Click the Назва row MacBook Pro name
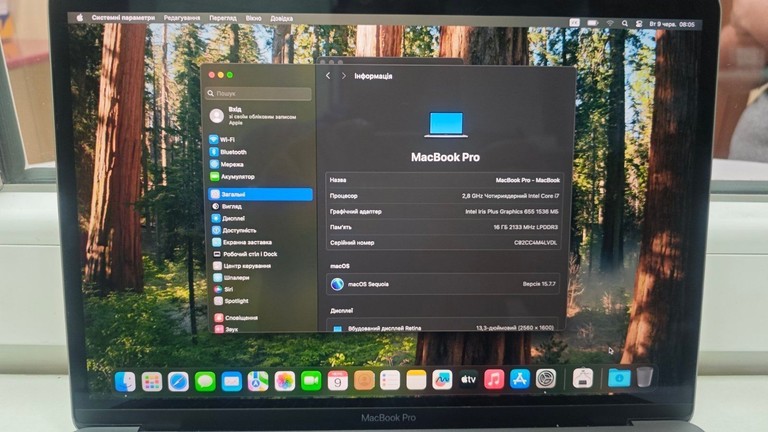Viewport: 768px width, 432px height. click(528, 180)
